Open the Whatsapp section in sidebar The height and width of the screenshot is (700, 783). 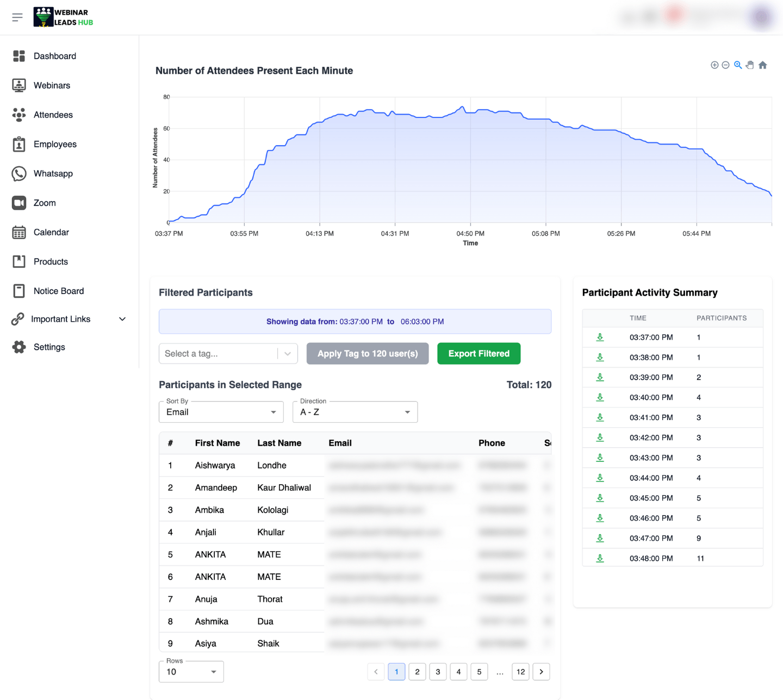[53, 174]
